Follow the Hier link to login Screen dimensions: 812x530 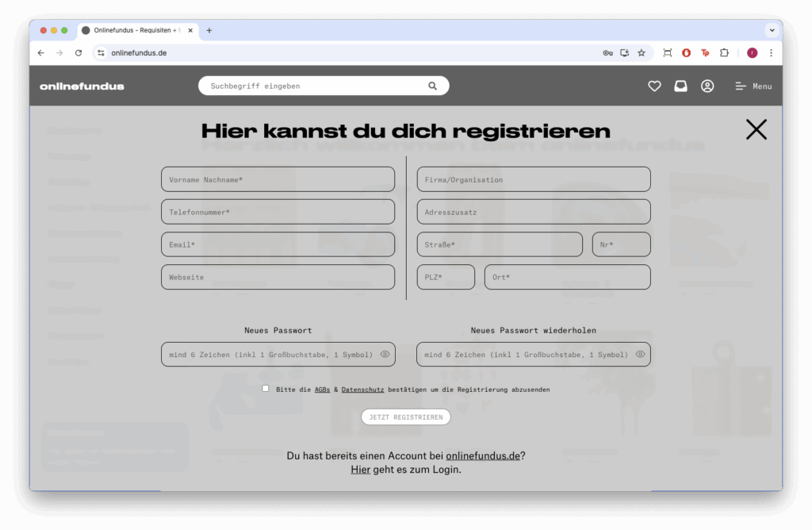[360, 470]
